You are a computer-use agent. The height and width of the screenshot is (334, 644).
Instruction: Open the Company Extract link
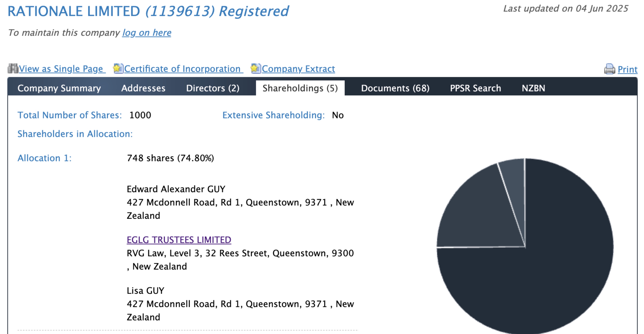[x=298, y=69]
